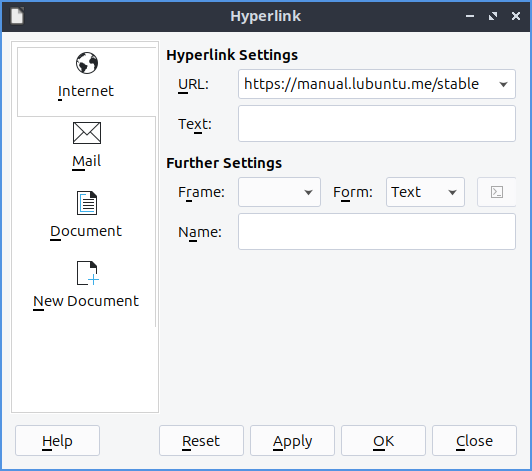The height and width of the screenshot is (471, 532).
Task: Open the Form dropdown showing Text
Action: click(x=425, y=192)
